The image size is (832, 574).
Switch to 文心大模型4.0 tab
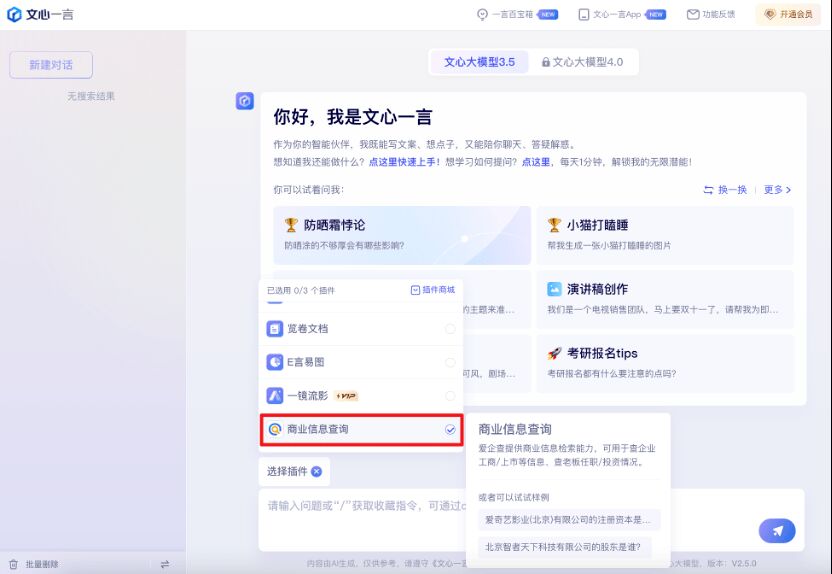(x=582, y=62)
